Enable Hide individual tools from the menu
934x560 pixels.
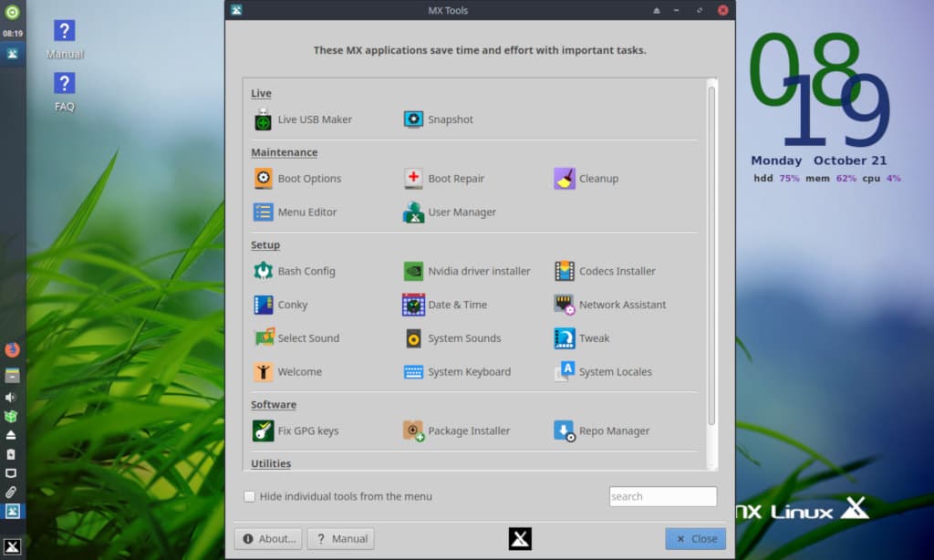(250, 497)
